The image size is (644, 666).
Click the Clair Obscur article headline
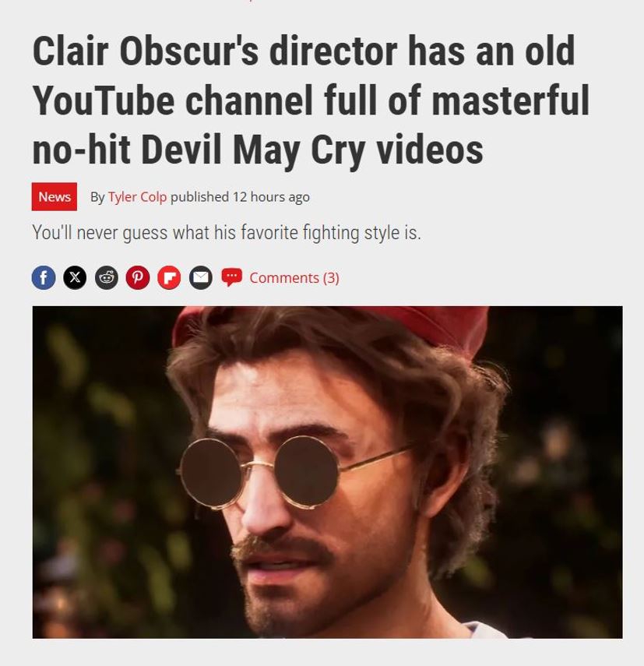tap(311, 100)
